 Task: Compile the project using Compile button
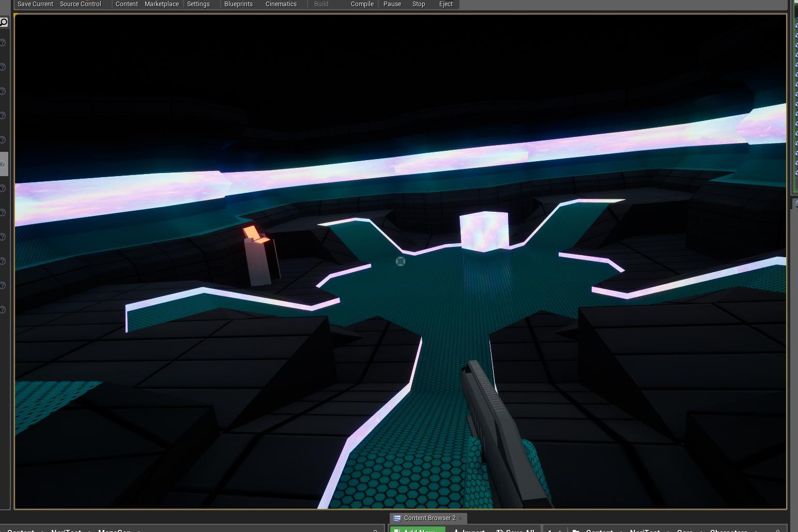point(362,4)
